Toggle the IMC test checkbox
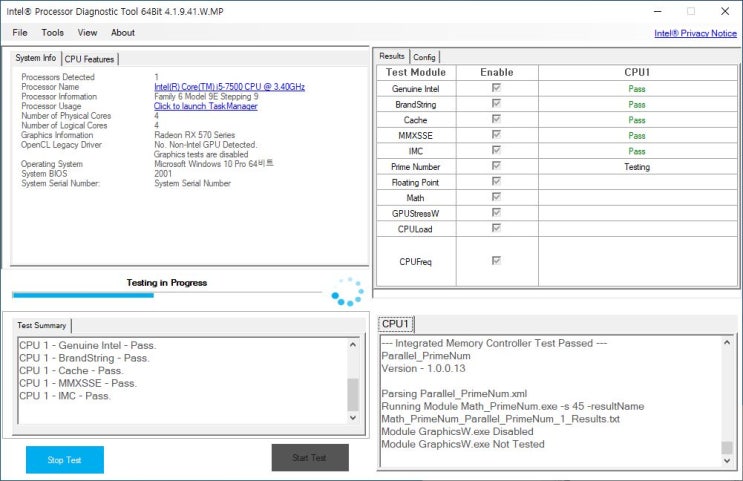The image size is (743, 481). pos(496,150)
